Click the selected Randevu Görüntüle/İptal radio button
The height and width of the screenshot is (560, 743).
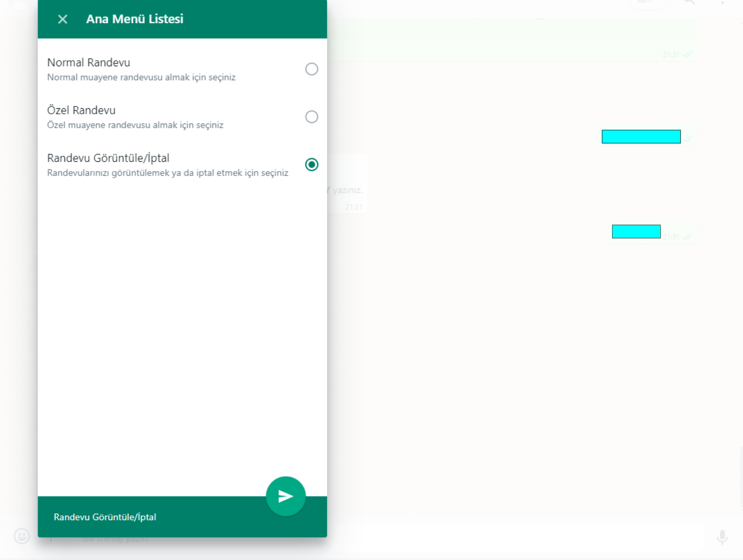coord(311,164)
